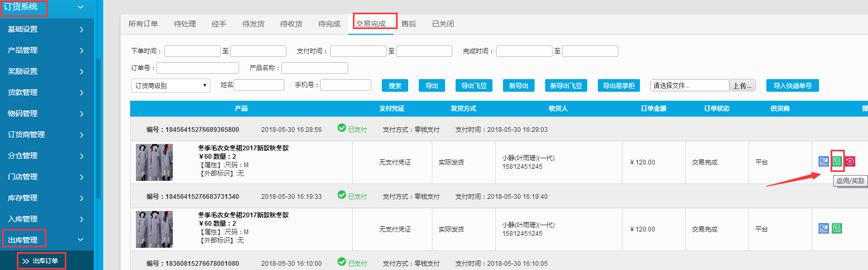Focus the 下单时间 start date field

tap(192, 51)
